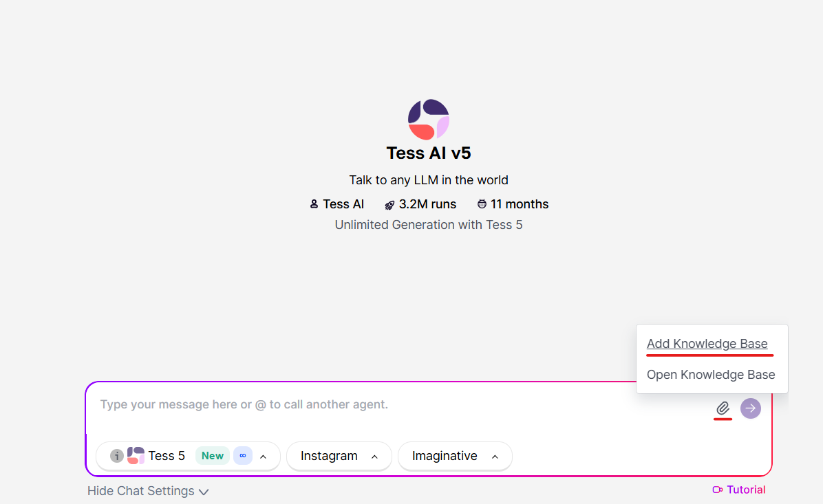Click the Tess AI author name
The height and width of the screenshot is (504, 823).
343,204
